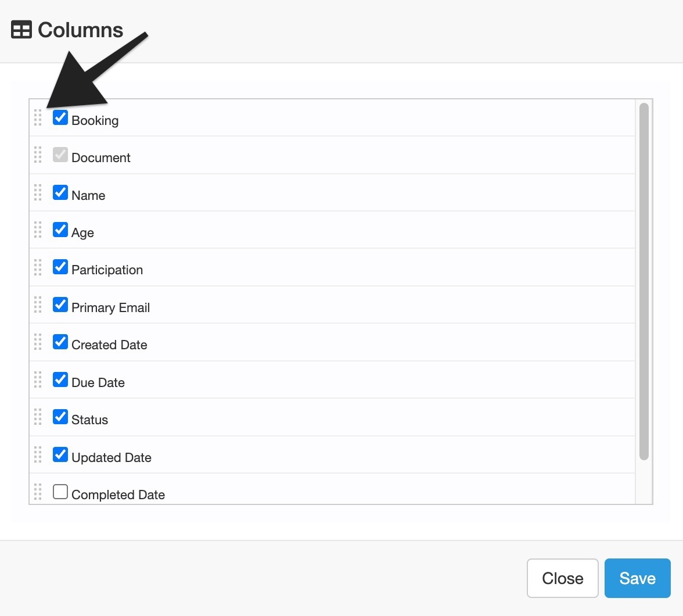Click the Due Date label text

98,382
